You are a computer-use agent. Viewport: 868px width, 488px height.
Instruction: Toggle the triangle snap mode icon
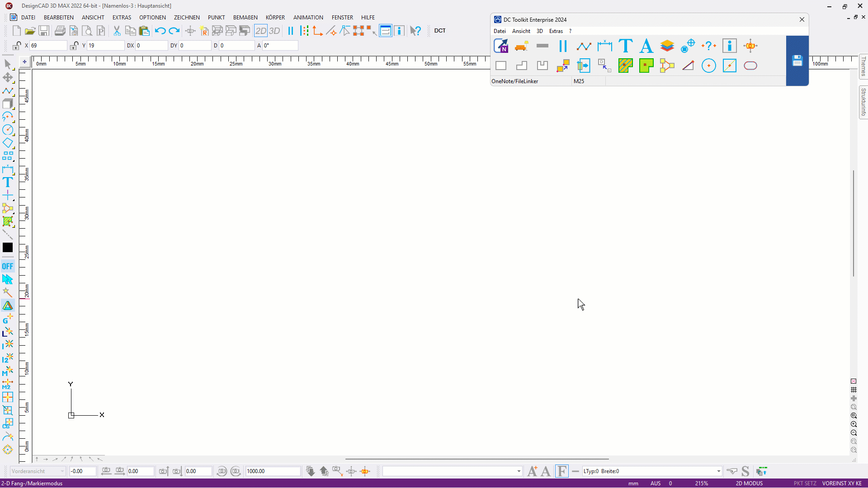tap(8, 306)
